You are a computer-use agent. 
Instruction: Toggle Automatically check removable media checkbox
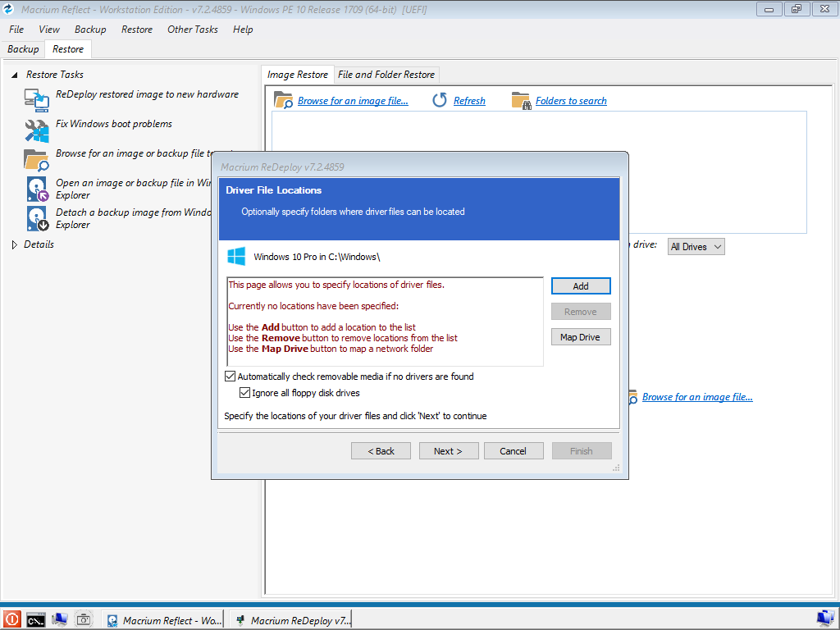(231, 377)
